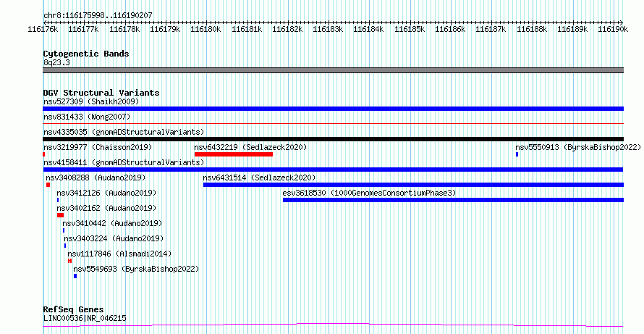The height and width of the screenshot is (334, 644).
Task: Click the 116188k ruler tick label
Action: click(532, 29)
